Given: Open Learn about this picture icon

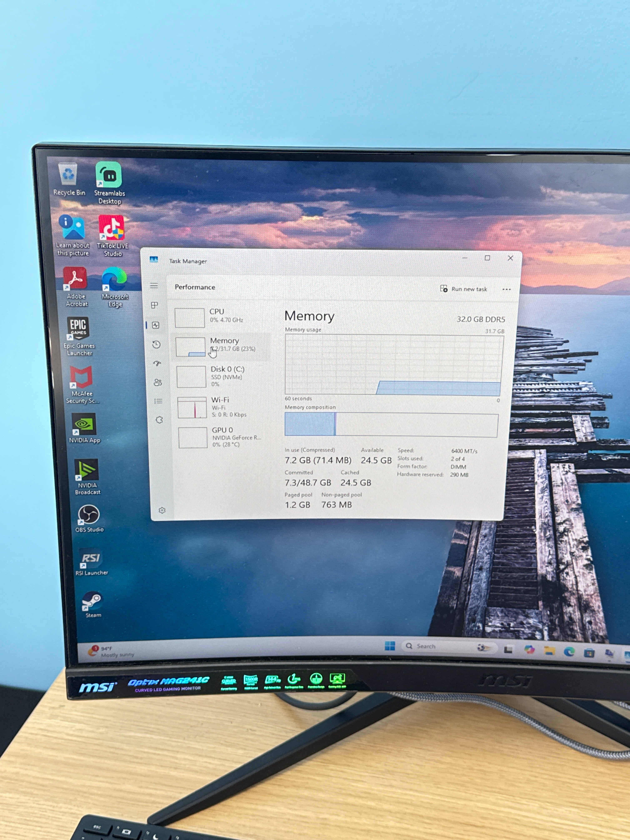Looking at the screenshot, I should click(72, 235).
